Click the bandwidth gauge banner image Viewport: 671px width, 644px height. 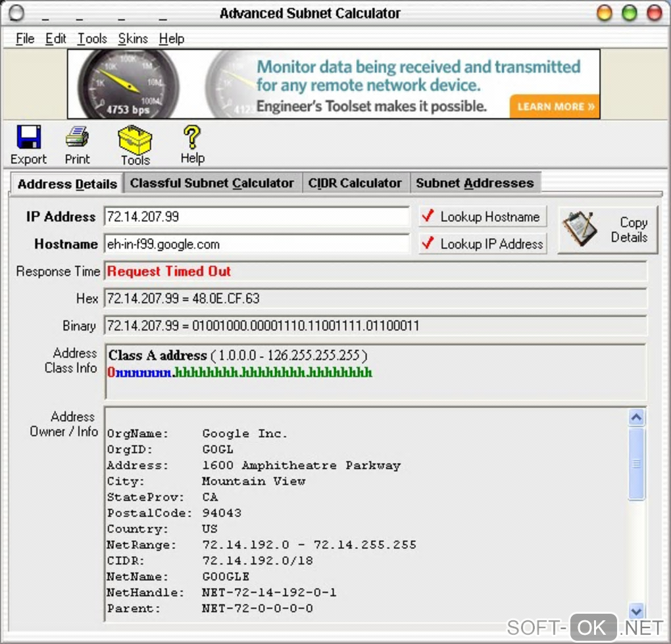pyautogui.click(x=128, y=84)
